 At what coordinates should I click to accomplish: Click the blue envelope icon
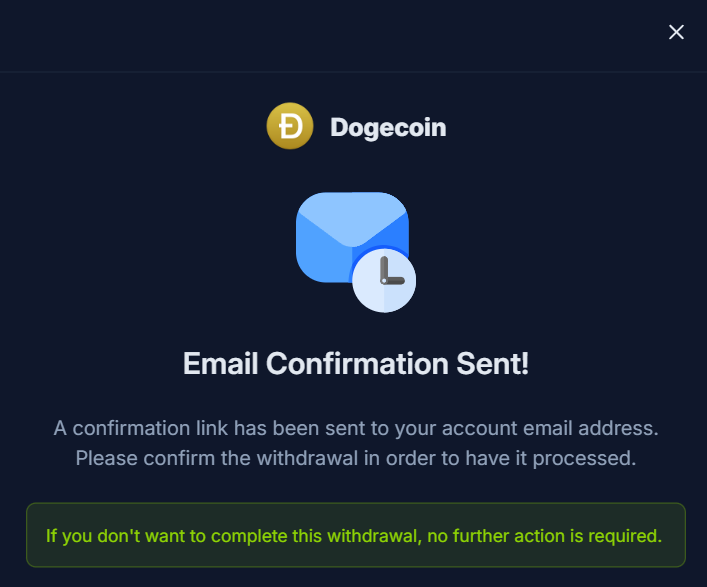tap(352, 238)
